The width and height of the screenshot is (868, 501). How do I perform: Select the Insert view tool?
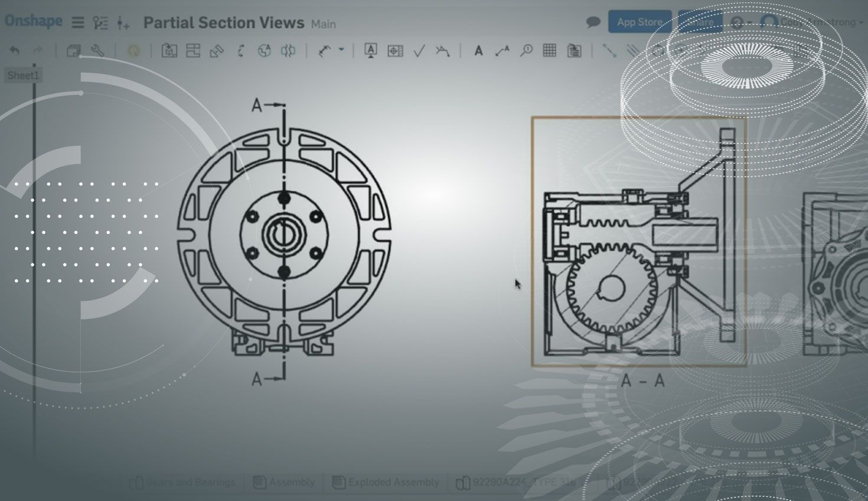[169, 51]
